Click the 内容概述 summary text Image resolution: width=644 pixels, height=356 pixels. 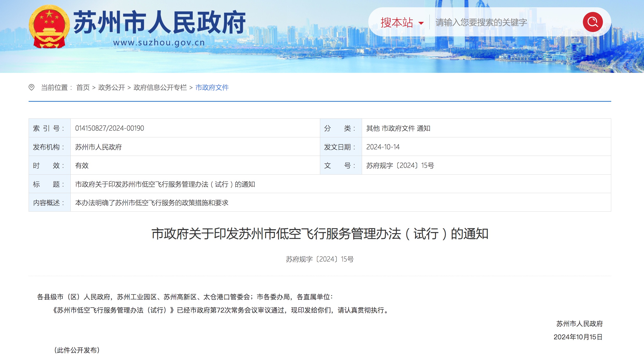tap(152, 203)
